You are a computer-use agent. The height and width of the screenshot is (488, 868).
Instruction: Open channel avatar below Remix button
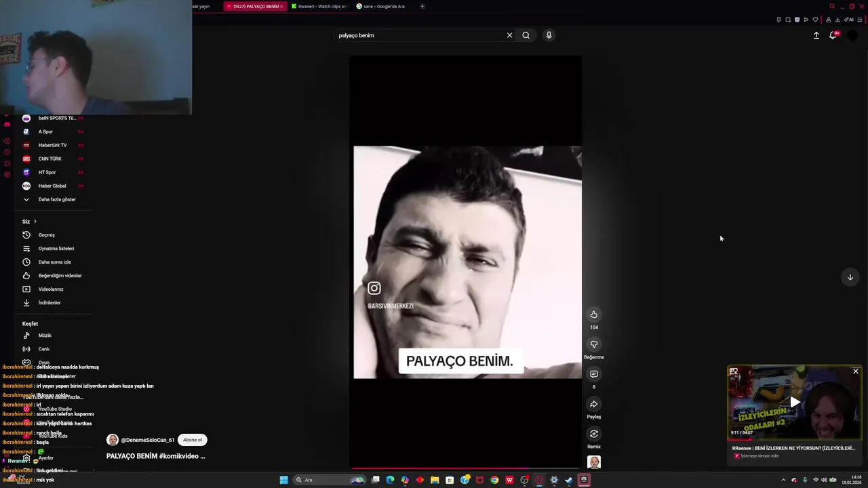593,462
